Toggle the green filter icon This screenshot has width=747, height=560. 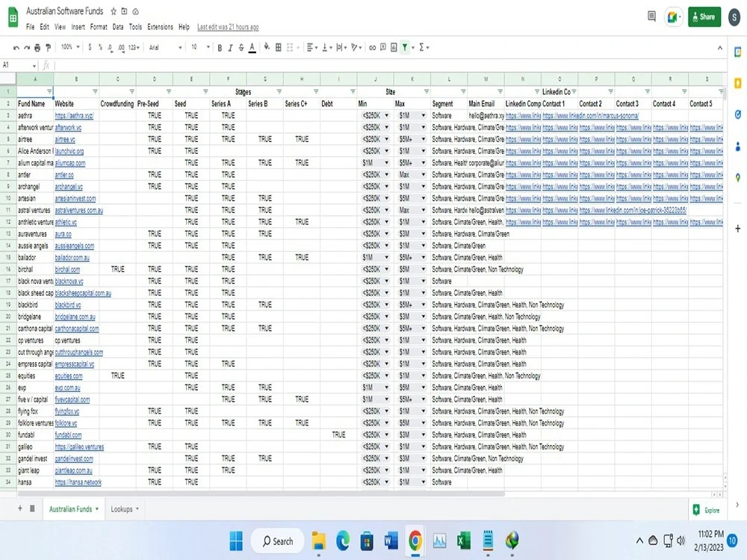(404, 47)
